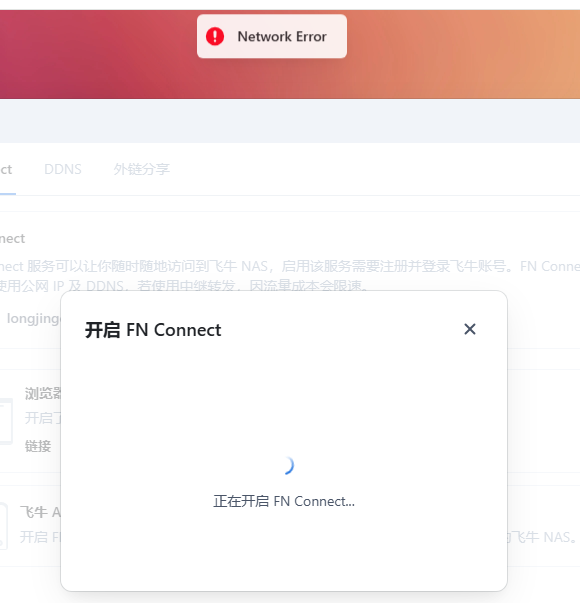Image resolution: width=580 pixels, height=603 pixels.
Task: Select the Network Error toast message text
Action: coord(282,37)
